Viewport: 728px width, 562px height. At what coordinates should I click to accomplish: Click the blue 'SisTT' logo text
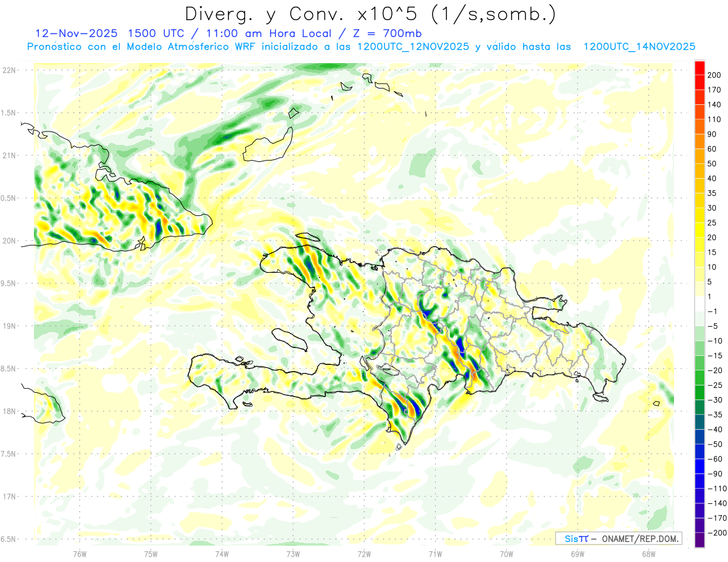point(576,538)
